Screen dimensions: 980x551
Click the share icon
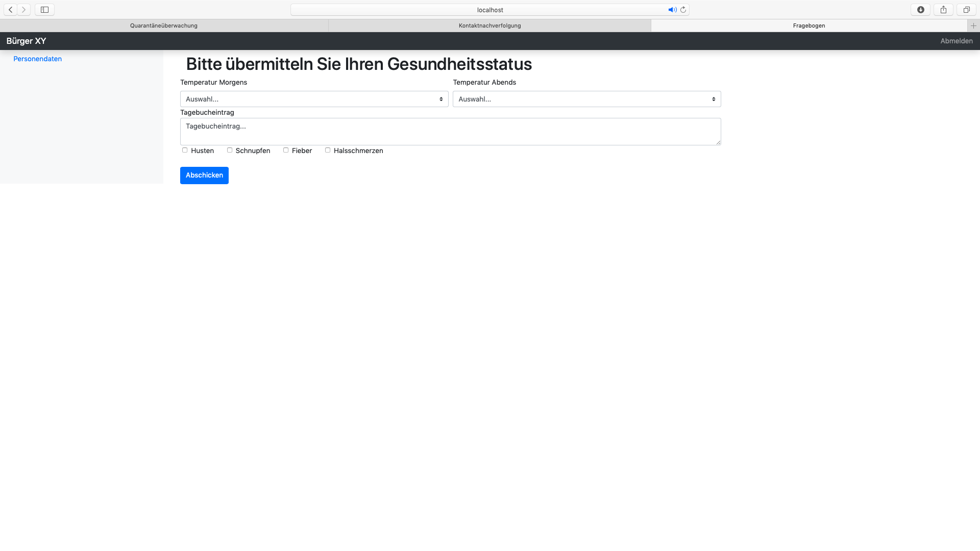pos(943,10)
